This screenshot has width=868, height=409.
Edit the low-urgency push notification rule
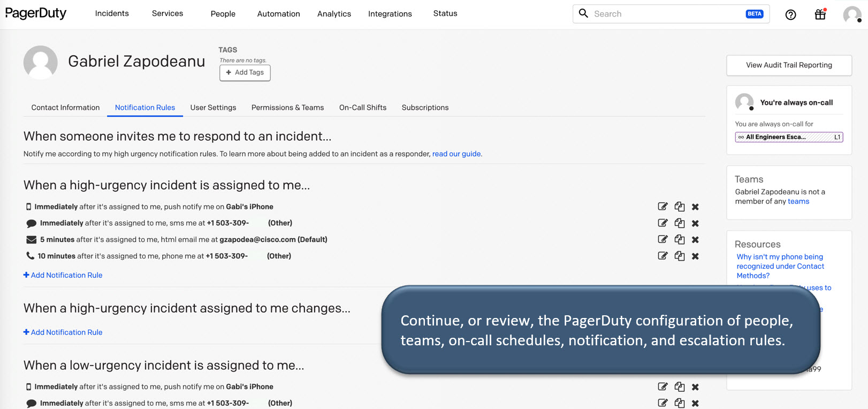(663, 387)
